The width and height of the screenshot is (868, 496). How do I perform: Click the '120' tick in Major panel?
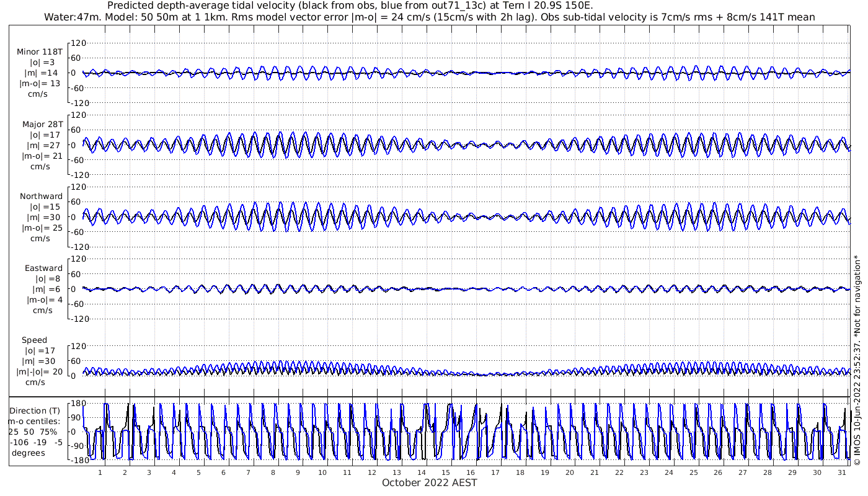point(77,115)
